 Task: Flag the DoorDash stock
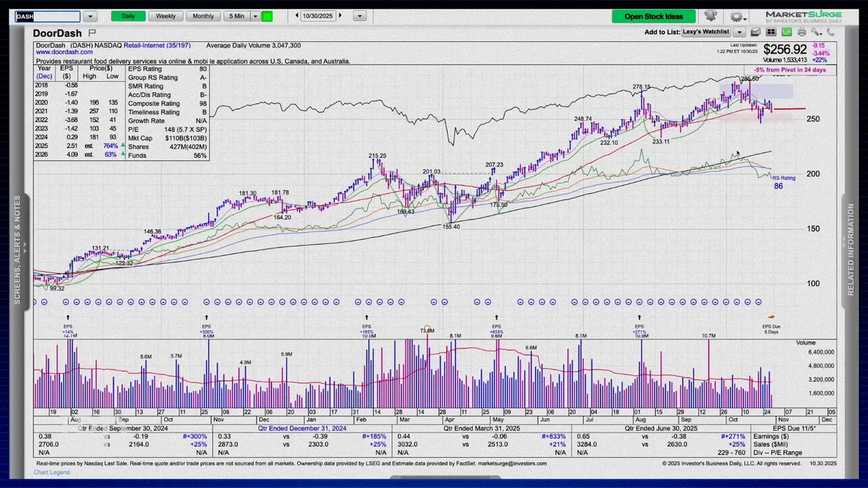(92, 33)
